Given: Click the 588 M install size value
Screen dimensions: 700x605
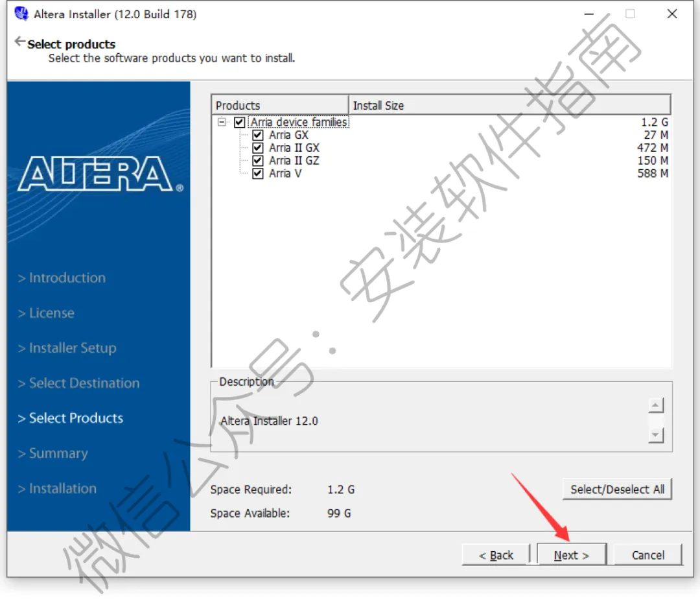Looking at the screenshot, I should tap(652, 174).
